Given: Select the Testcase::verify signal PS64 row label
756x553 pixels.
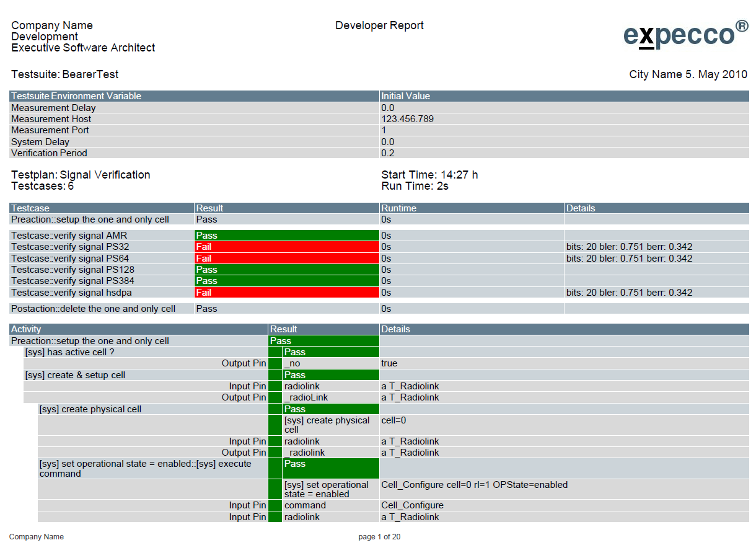Looking at the screenshot, I should pos(70,259).
